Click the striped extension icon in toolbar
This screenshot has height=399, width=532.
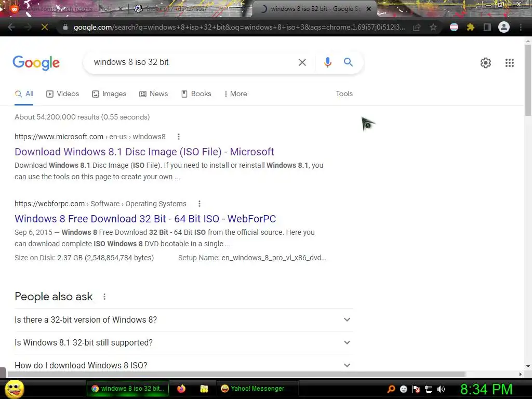pyautogui.click(x=454, y=27)
